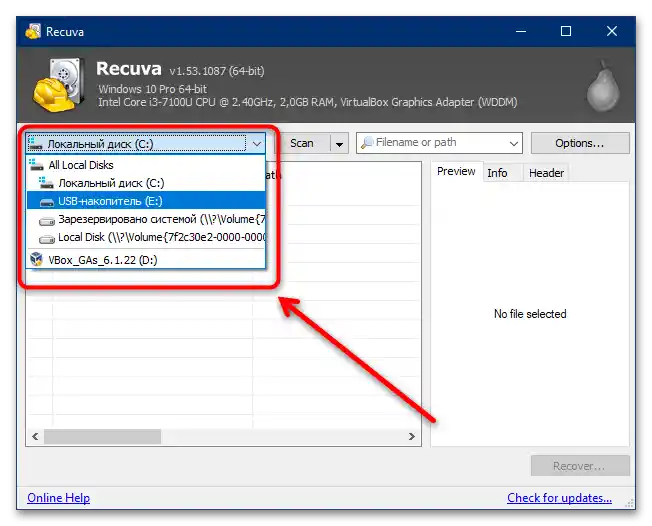Screen dimensions: 652x526
Task: Maximize the Recuva window
Action: 566,31
